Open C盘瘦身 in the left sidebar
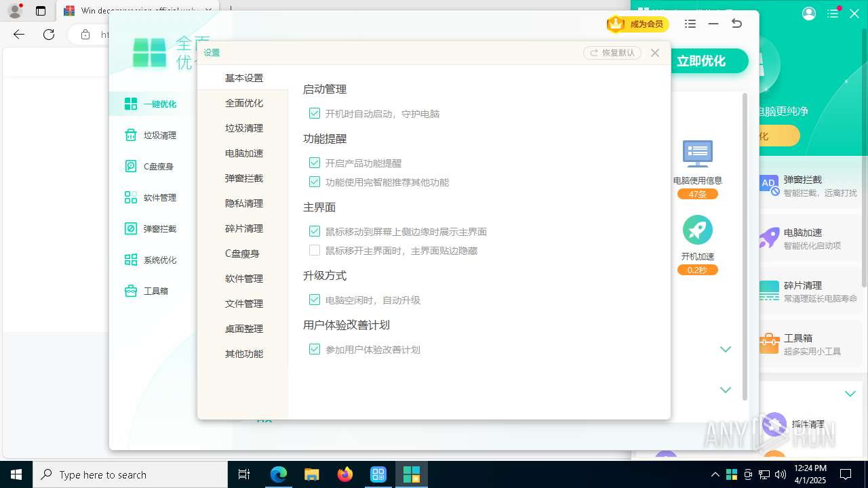The width and height of the screenshot is (868, 488). pyautogui.click(x=149, y=166)
